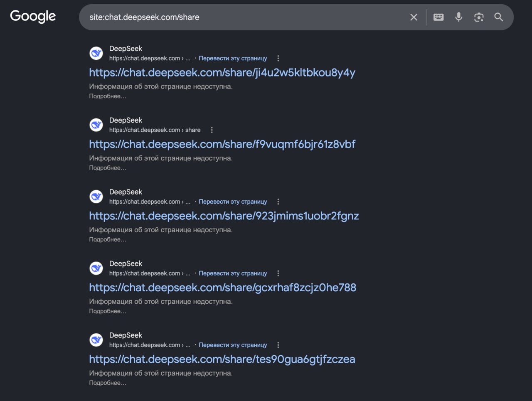
Task: Click DeepSeek site name above ji4u2w5kltbkou8y4y link
Action: pos(126,49)
